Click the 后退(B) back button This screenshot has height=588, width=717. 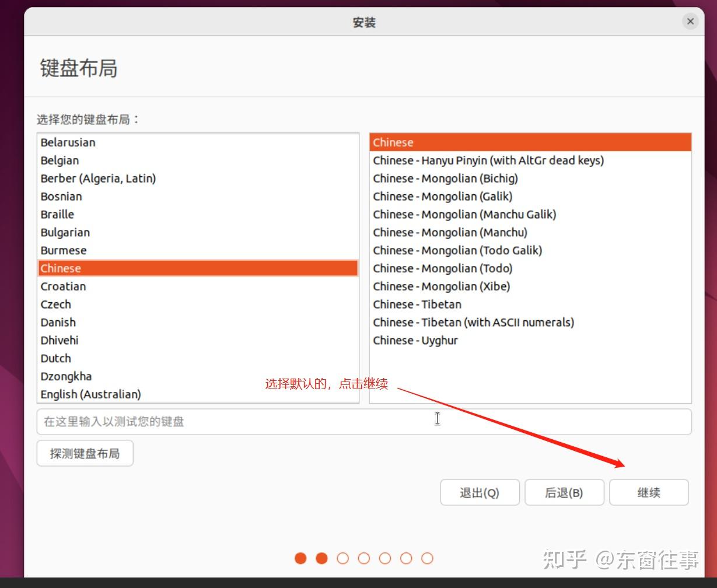click(x=564, y=492)
